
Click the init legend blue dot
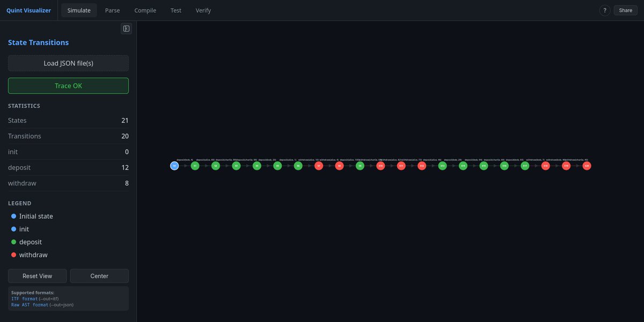pos(14,229)
